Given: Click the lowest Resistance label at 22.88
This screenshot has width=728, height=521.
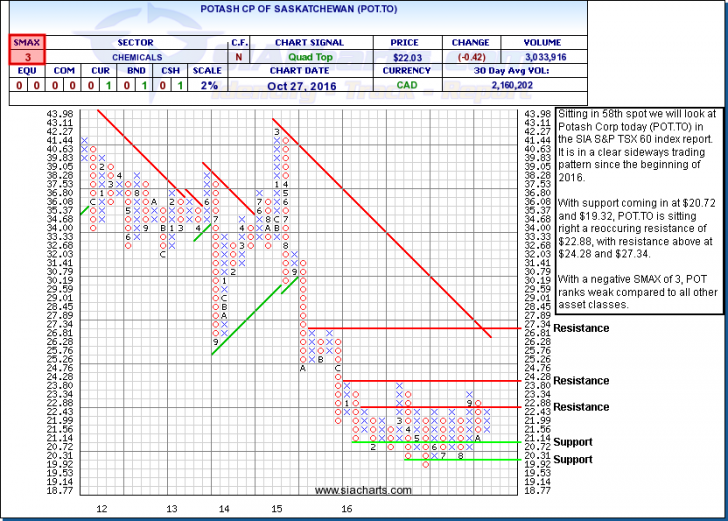Looking at the screenshot, I should tap(581, 407).
